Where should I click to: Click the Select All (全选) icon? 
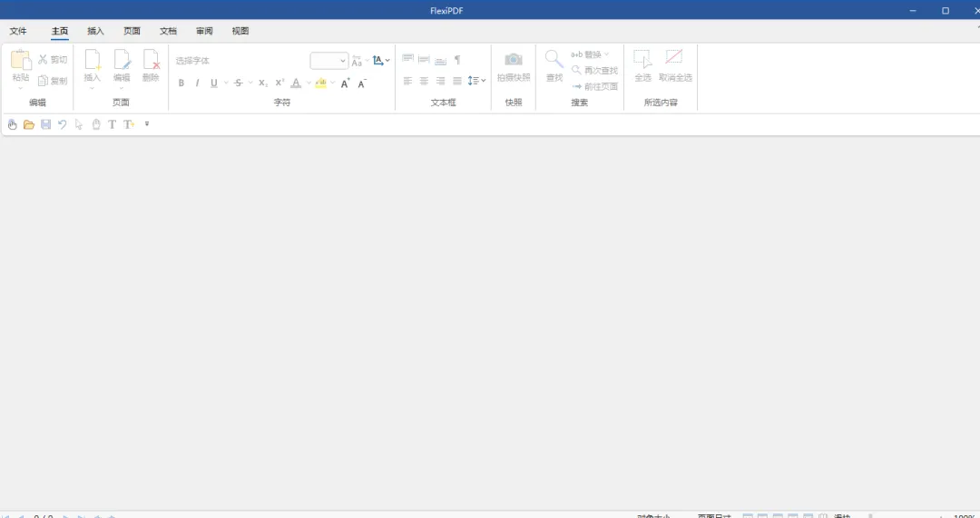click(x=643, y=59)
